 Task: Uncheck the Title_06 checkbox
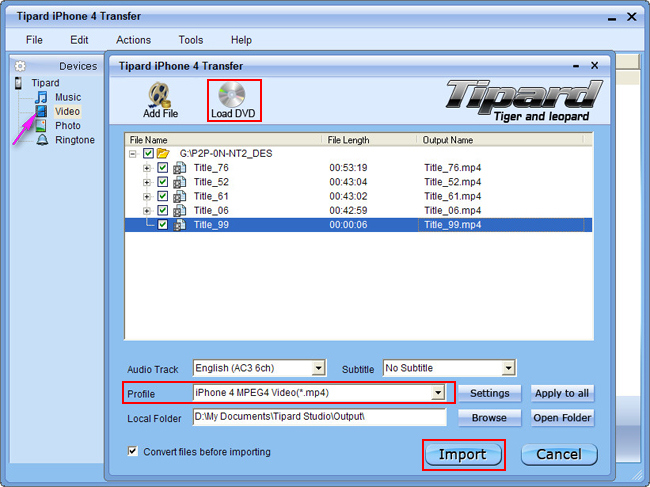tap(162, 211)
